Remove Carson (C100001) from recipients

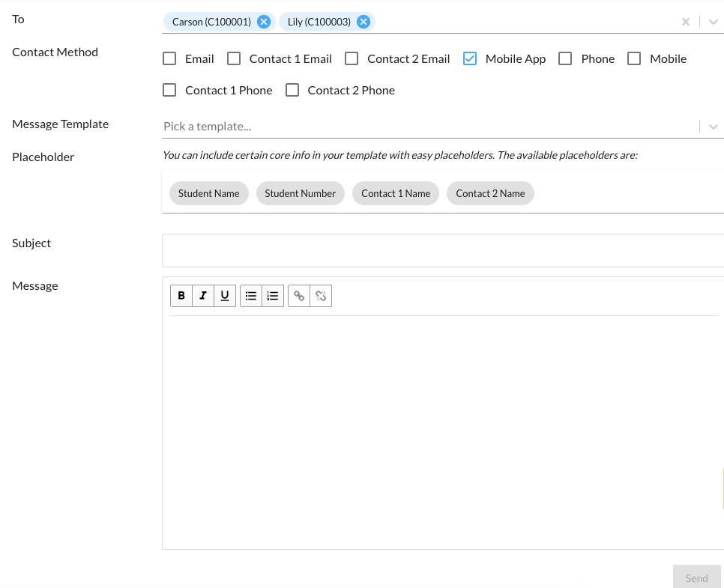pos(264,22)
